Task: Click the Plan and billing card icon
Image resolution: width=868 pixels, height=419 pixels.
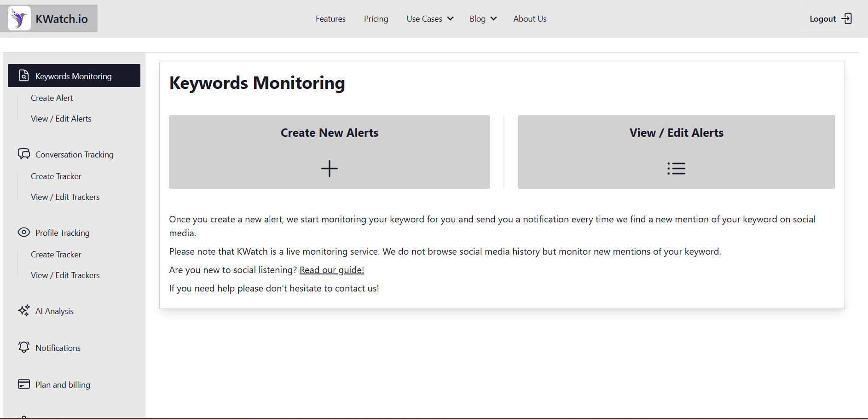Action: coord(24,384)
